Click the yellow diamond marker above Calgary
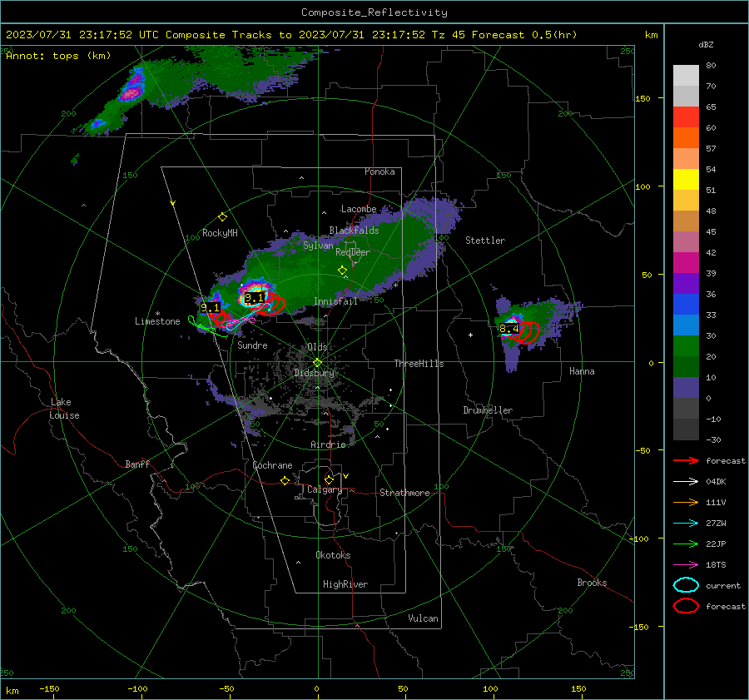This screenshot has height=700, width=749. point(329,479)
